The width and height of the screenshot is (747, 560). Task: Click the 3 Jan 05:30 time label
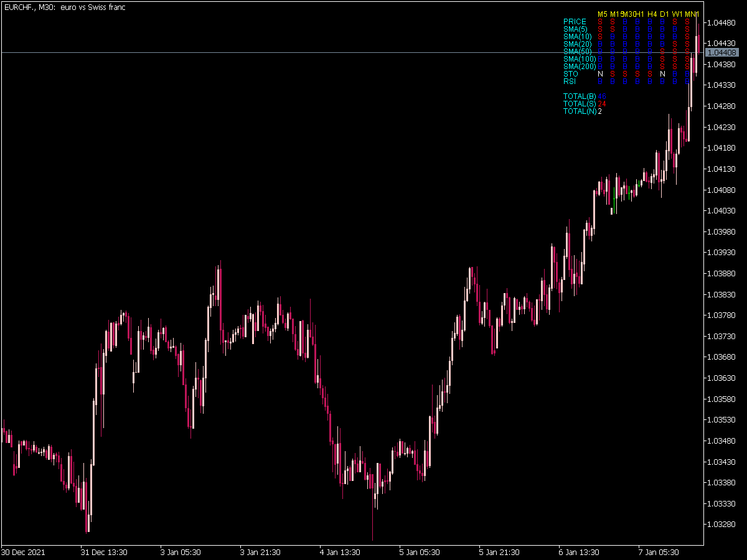pos(181,552)
